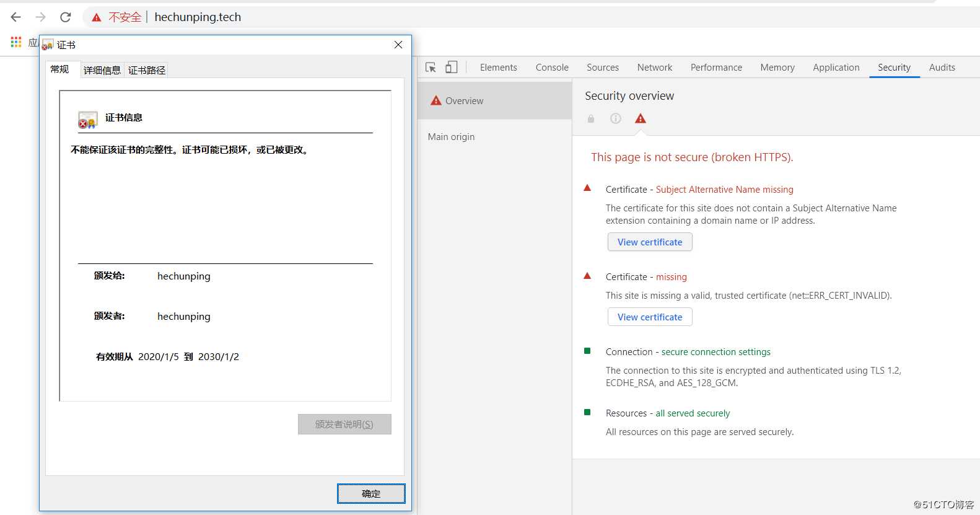The width and height of the screenshot is (980, 515).
Task: Filter by secure lock icon in overview
Action: coord(591,118)
